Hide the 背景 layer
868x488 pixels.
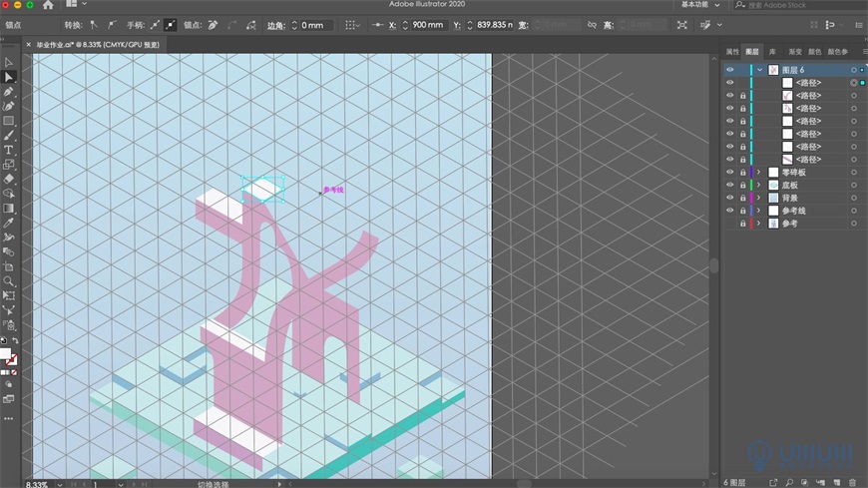[729, 198]
